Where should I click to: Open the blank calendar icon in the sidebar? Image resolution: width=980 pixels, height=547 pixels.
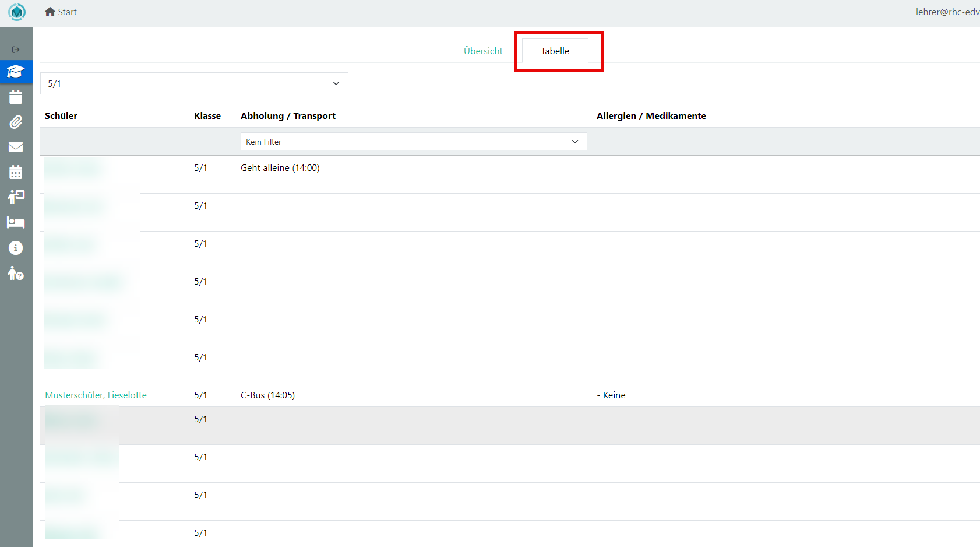16,97
